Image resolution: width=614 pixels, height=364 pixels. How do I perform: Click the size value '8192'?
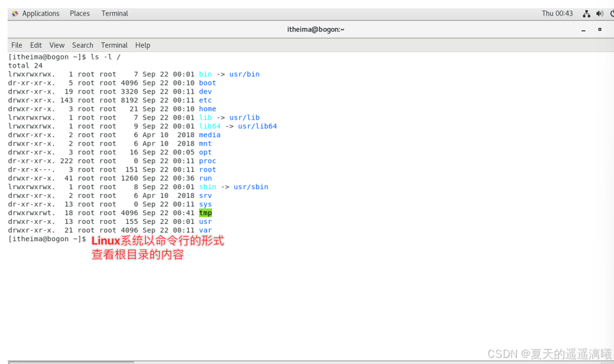tap(129, 100)
